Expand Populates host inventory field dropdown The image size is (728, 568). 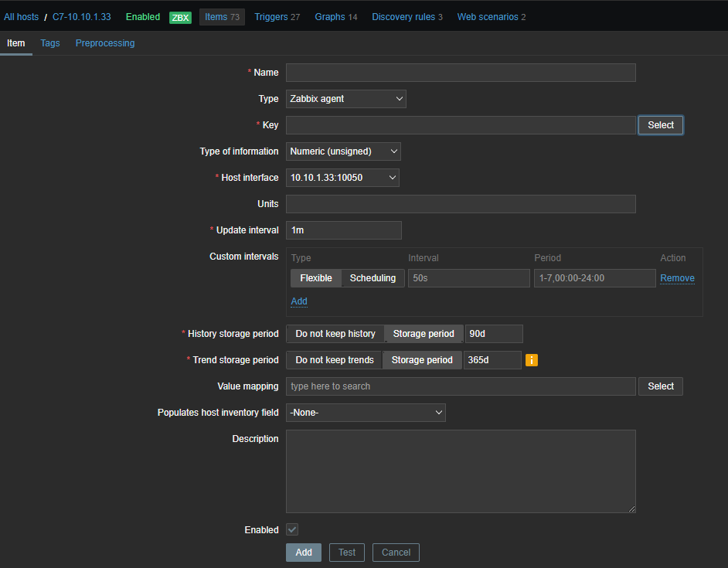tap(366, 413)
